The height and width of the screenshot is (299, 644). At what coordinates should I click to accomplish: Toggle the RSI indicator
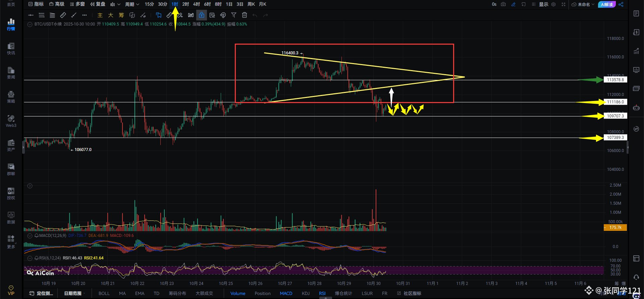pyautogui.click(x=322, y=293)
